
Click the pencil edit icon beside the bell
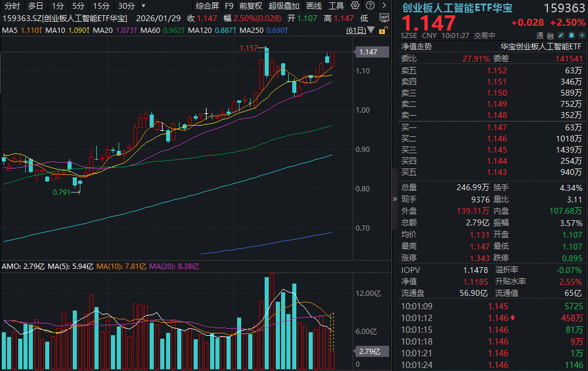click(x=560, y=35)
